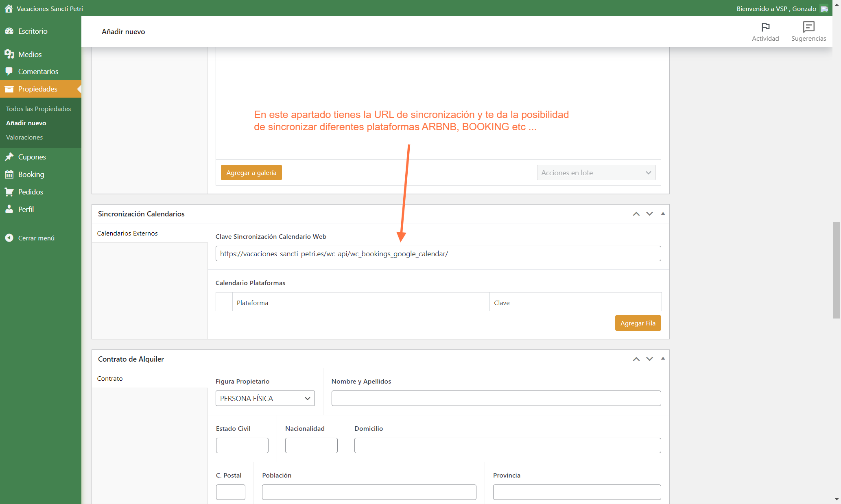Screen dimensions: 841x504
Task: Click the Booking calendar icon
Action: (x=9, y=174)
